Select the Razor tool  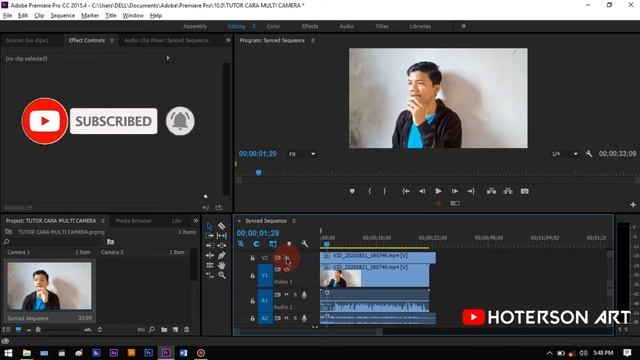click(x=222, y=226)
